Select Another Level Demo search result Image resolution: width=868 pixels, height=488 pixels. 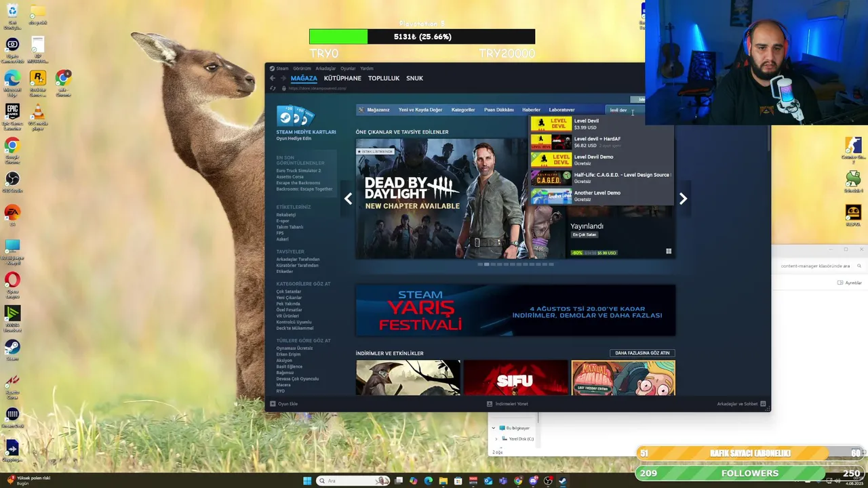(x=602, y=196)
